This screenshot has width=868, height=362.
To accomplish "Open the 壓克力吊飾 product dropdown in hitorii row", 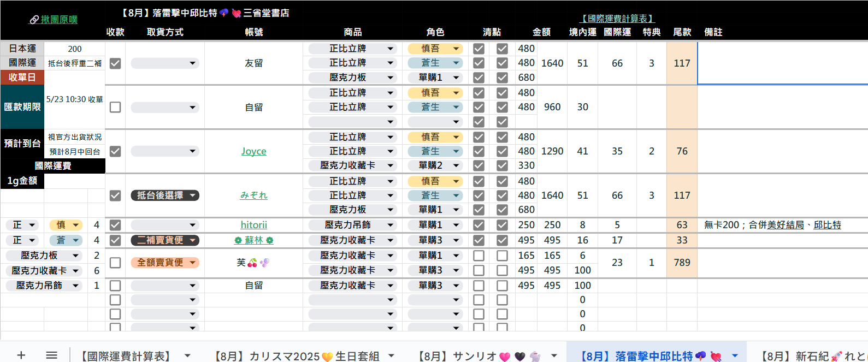I will pyautogui.click(x=390, y=225).
